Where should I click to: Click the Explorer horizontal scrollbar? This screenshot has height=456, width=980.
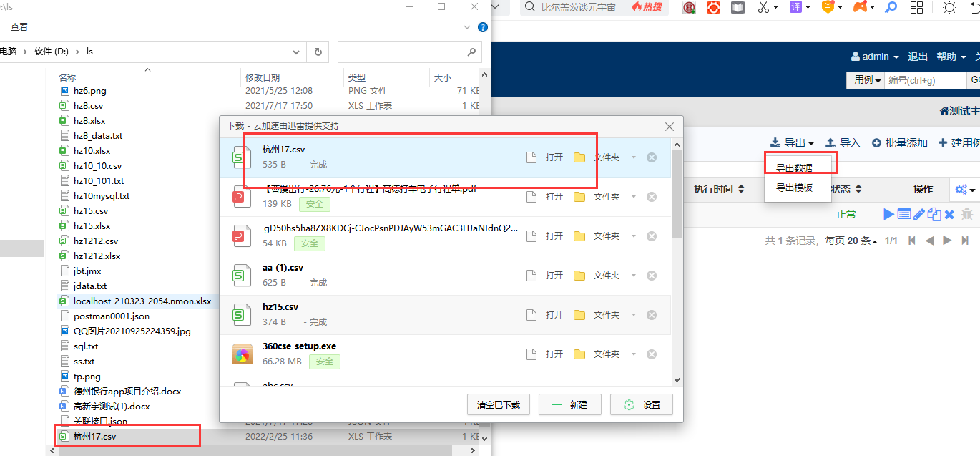pos(254,450)
